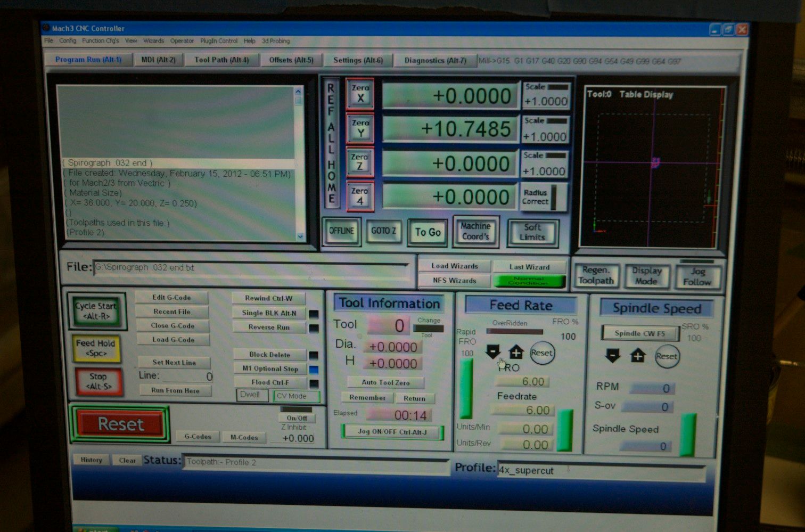805x532 pixels.
Task: Click Set Next Line
Action: pyautogui.click(x=174, y=362)
